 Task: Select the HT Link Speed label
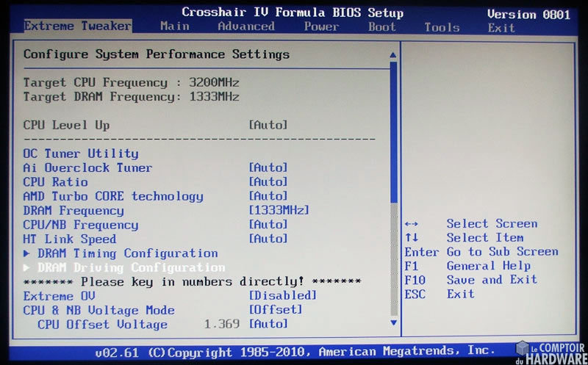click(x=70, y=239)
